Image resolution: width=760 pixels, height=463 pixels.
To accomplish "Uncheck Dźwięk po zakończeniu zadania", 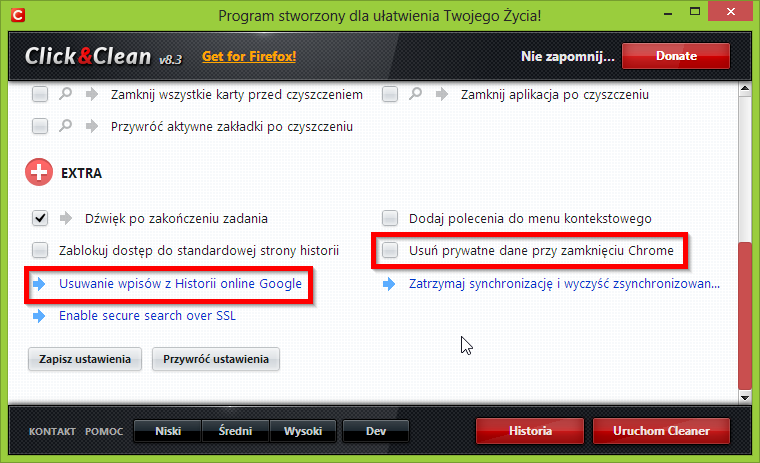I will coord(40,218).
